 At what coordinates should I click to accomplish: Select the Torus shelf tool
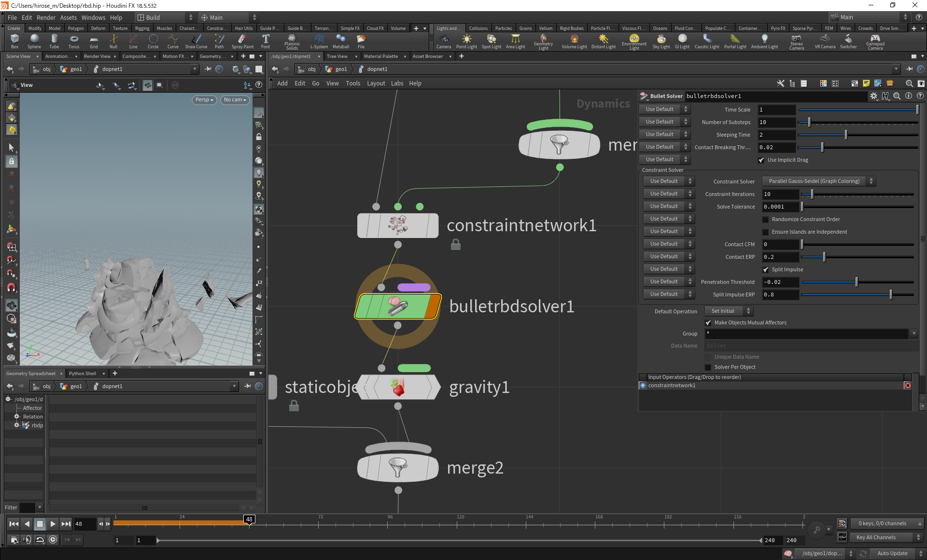tap(74, 42)
